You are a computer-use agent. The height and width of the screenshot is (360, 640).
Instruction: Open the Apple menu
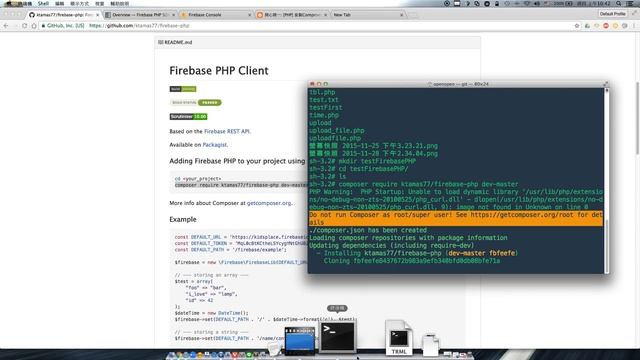click(9, 3)
